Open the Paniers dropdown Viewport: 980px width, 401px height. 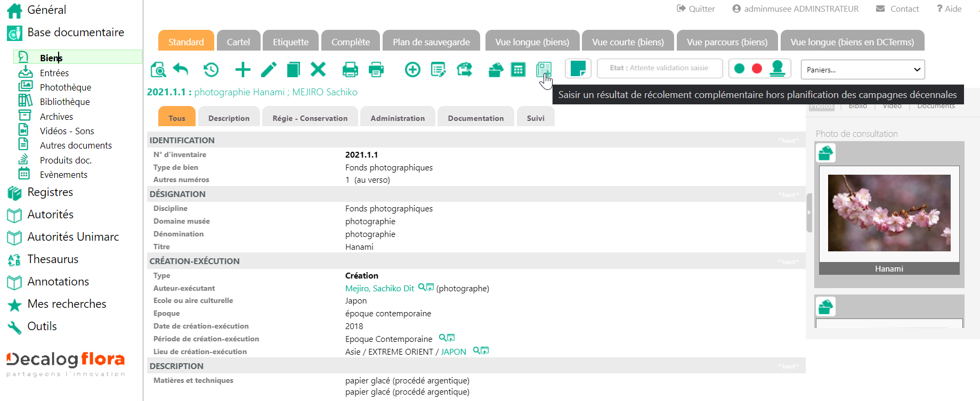862,70
